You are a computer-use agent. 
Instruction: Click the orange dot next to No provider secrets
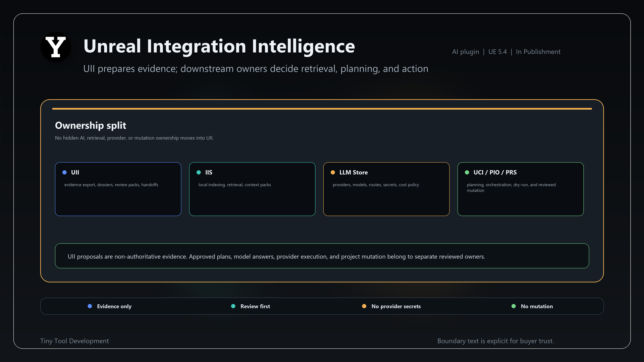pos(364,306)
